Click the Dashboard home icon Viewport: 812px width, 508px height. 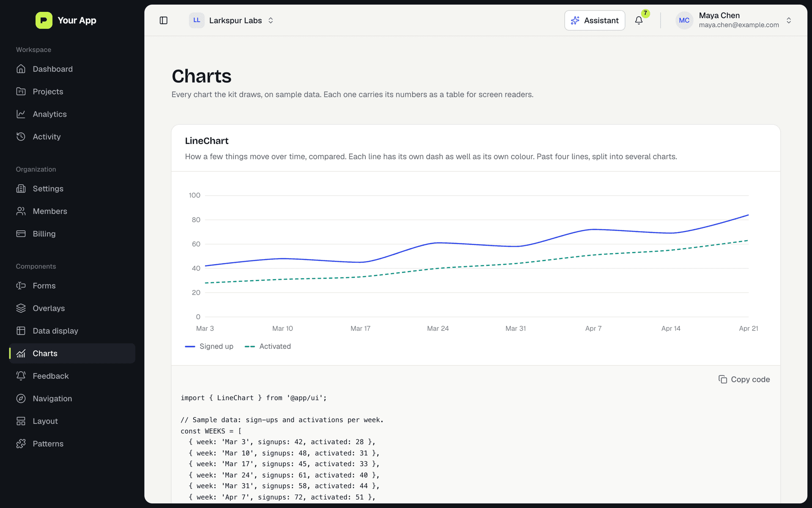(x=21, y=69)
